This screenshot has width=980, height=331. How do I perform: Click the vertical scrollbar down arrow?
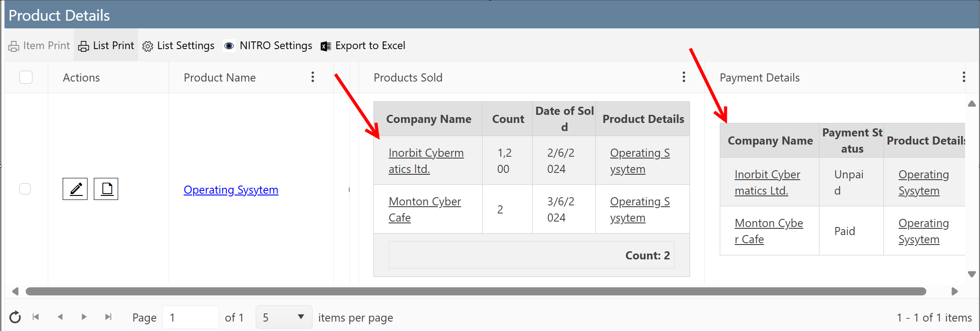click(972, 274)
